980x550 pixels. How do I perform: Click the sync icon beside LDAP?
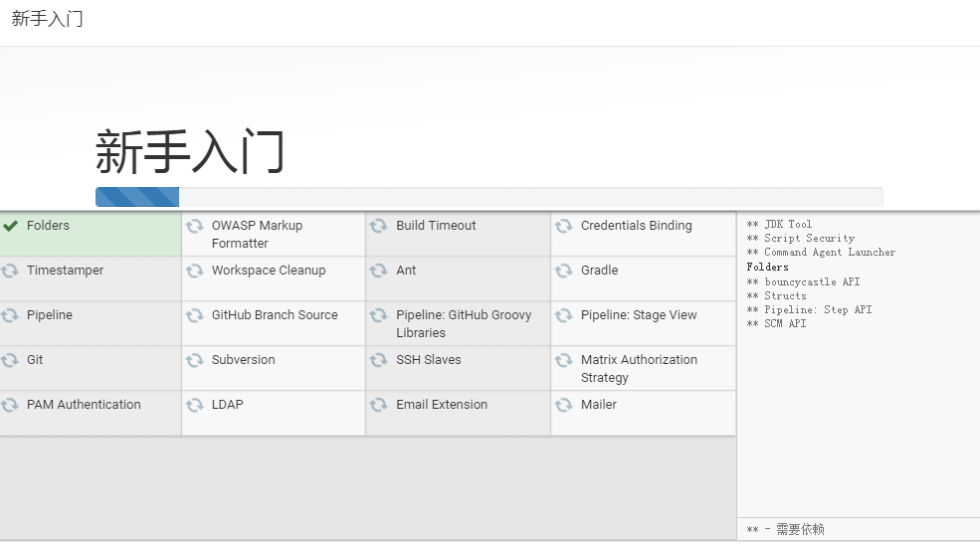pyautogui.click(x=194, y=405)
